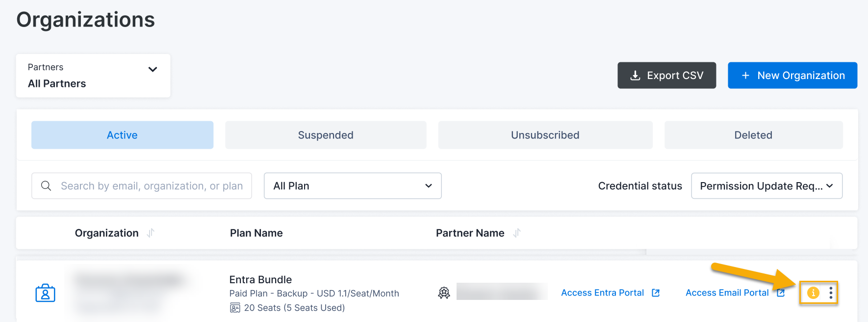This screenshot has height=322, width=868.
Task: Click the Export CSV button
Action: coord(666,76)
